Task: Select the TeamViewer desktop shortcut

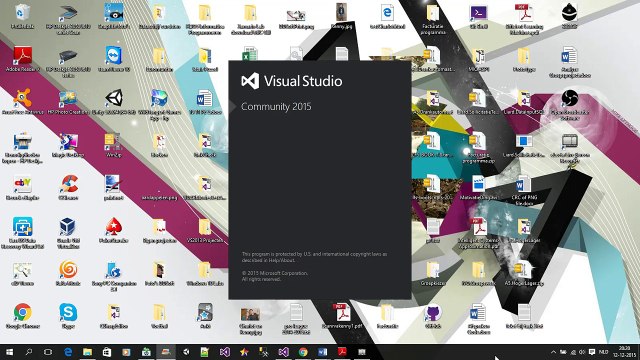Action: [114, 59]
